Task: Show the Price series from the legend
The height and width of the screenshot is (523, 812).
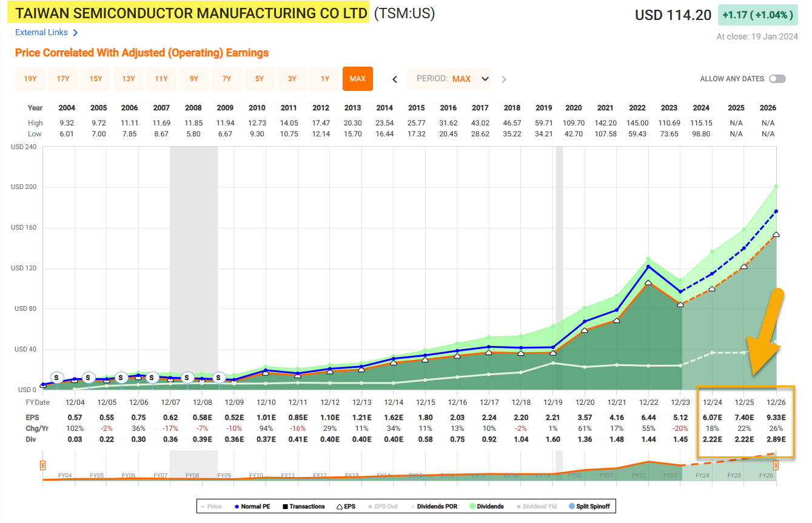Action: [203, 506]
